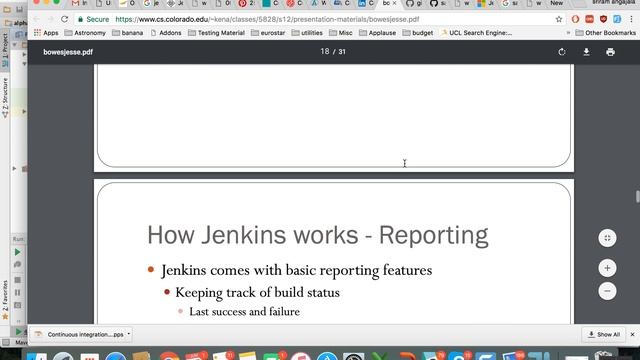The width and height of the screenshot is (640, 360).
Task: Stop the process in IDE Run panel
Action: [18, 280]
